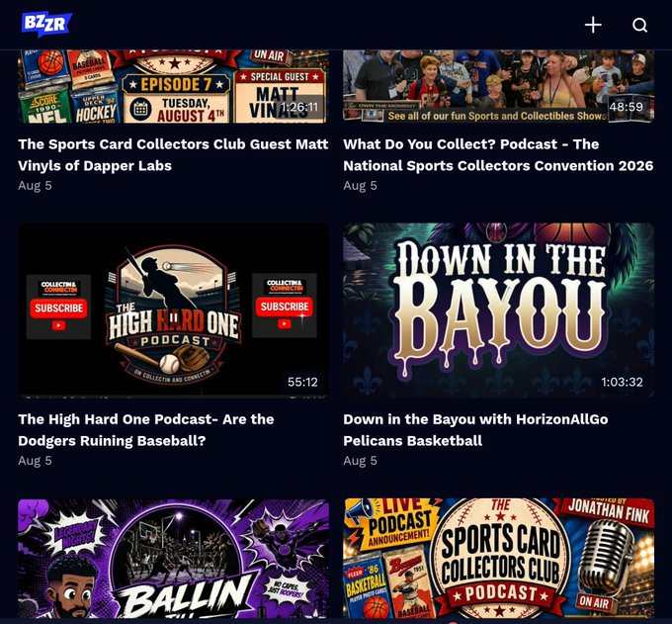Open the Jonathan Fink Sports Card Collectors Club thumbnail
Screen dimensions: 672x624
(498, 558)
